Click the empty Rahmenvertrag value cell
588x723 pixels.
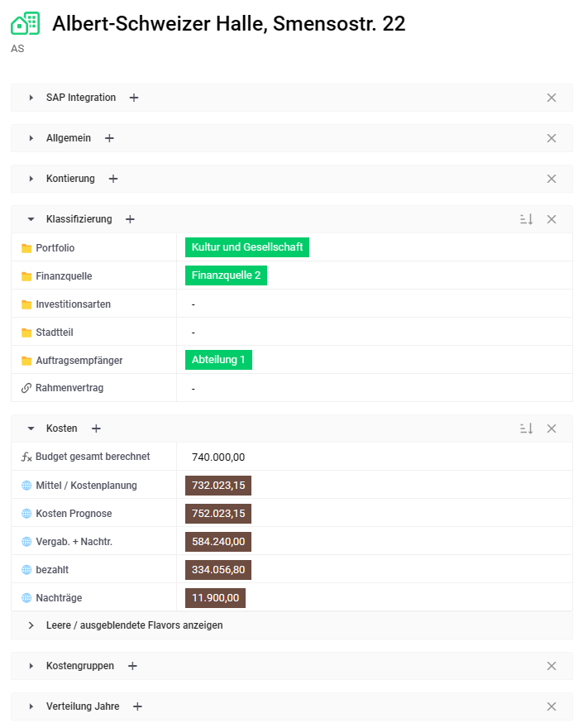click(374, 388)
